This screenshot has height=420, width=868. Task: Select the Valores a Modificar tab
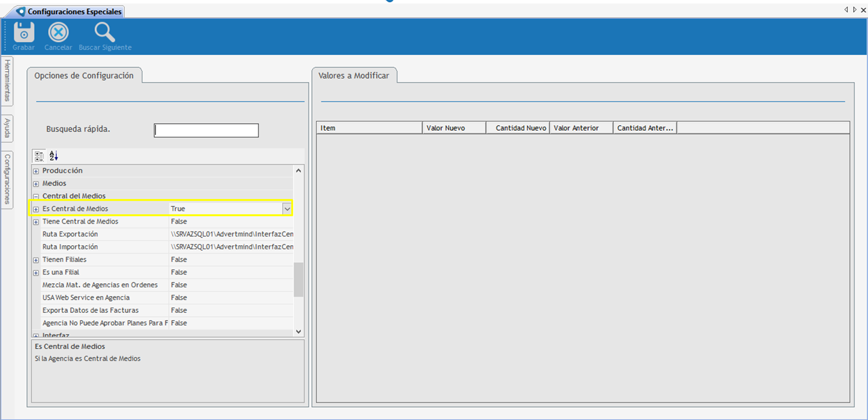coord(354,76)
